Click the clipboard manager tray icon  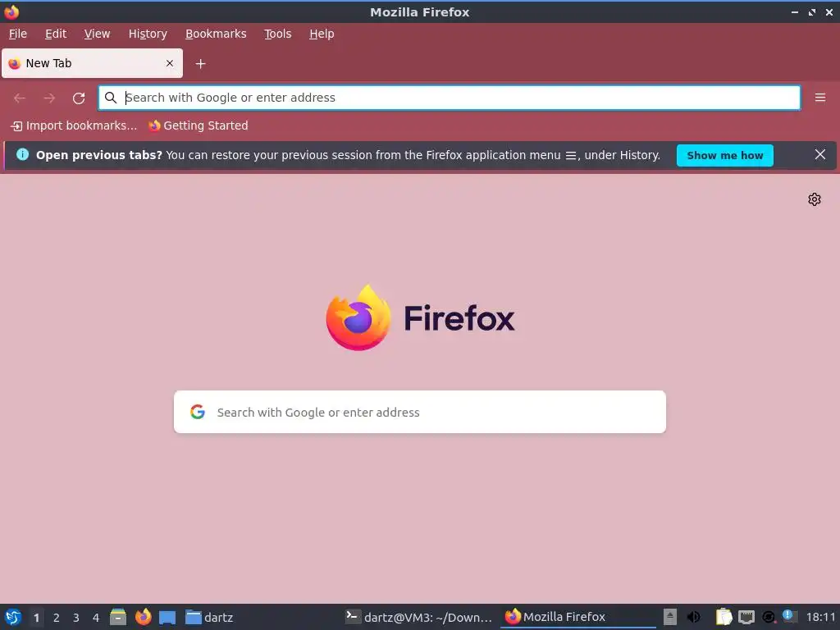(724, 617)
